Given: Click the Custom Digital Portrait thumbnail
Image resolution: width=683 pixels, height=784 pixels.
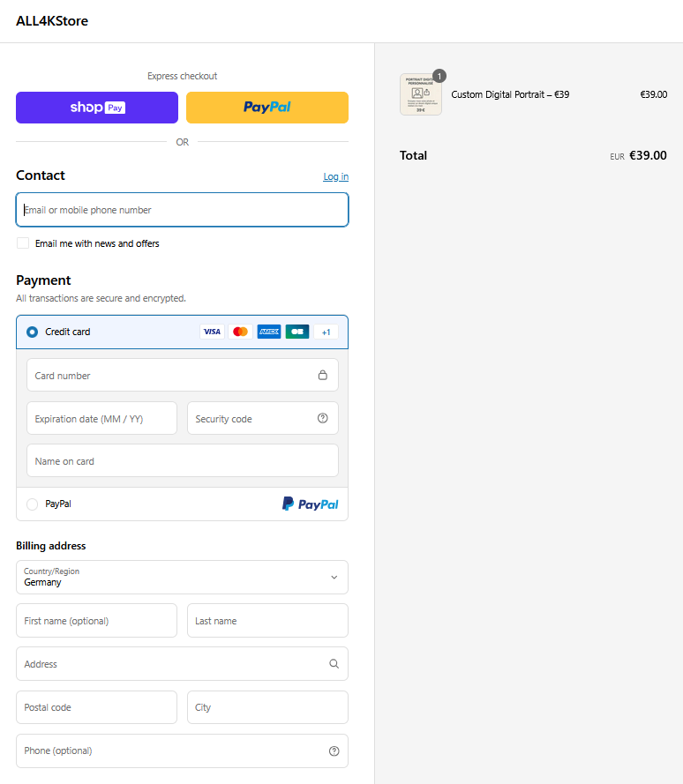Looking at the screenshot, I should pos(421,94).
